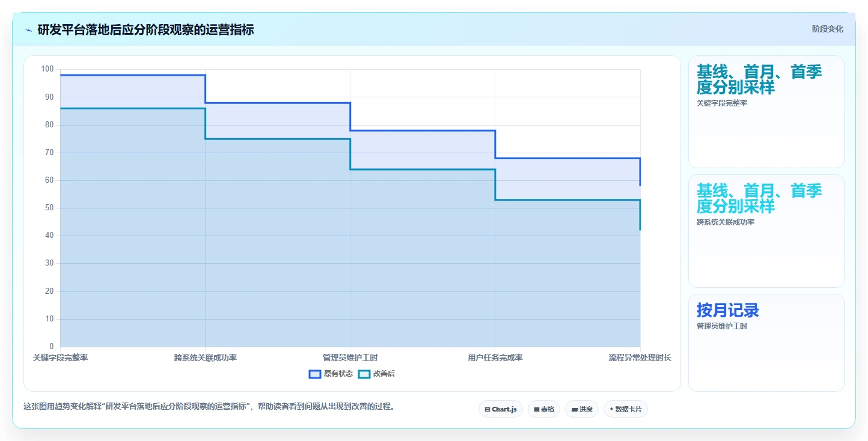The image size is (868, 441).
Task: Click the 阶段变化 label in header
Action: tap(828, 29)
